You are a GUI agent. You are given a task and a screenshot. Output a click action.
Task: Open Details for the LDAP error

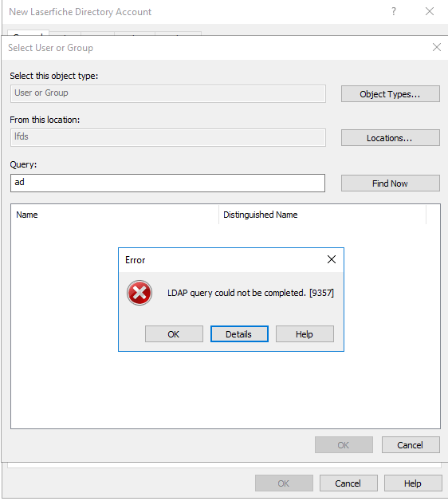pyautogui.click(x=239, y=334)
